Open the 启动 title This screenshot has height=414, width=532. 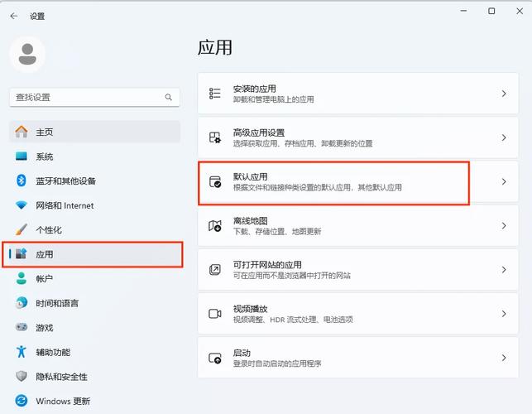click(x=242, y=354)
